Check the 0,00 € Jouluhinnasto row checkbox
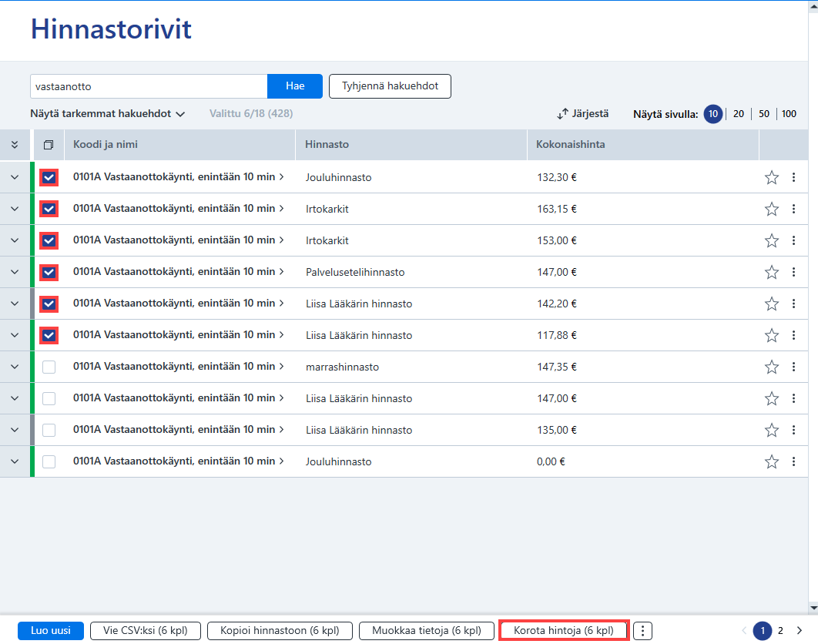Screen dimensions: 818x644 pos(49,461)
